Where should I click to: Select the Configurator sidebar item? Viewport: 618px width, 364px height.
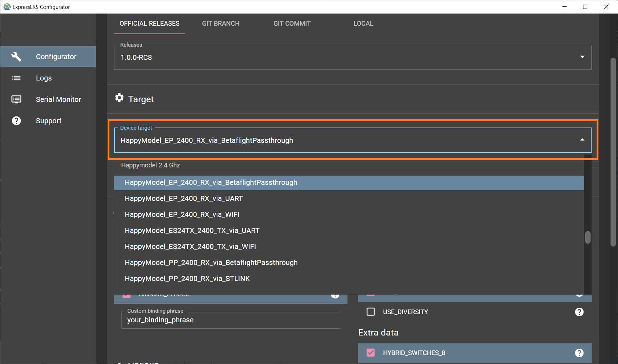click(x=48, y=57)
